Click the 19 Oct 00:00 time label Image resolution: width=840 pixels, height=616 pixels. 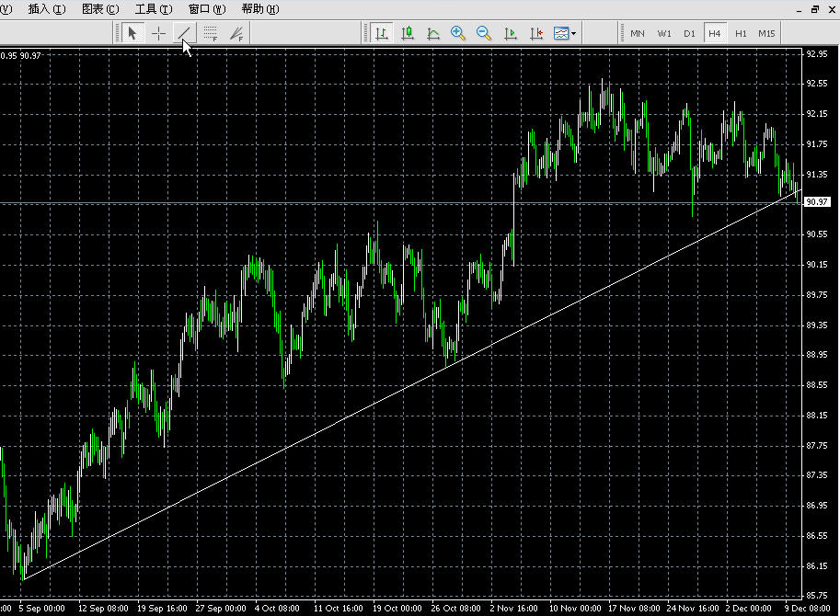point(397,609)
